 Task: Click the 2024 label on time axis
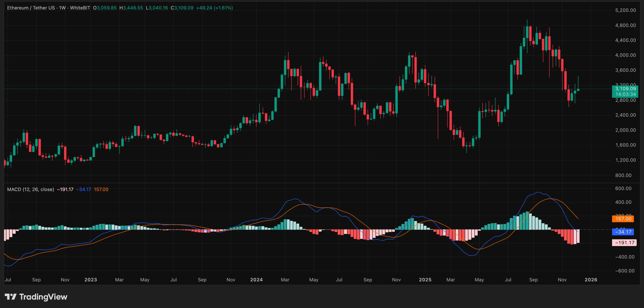click(x=256, y=280)
